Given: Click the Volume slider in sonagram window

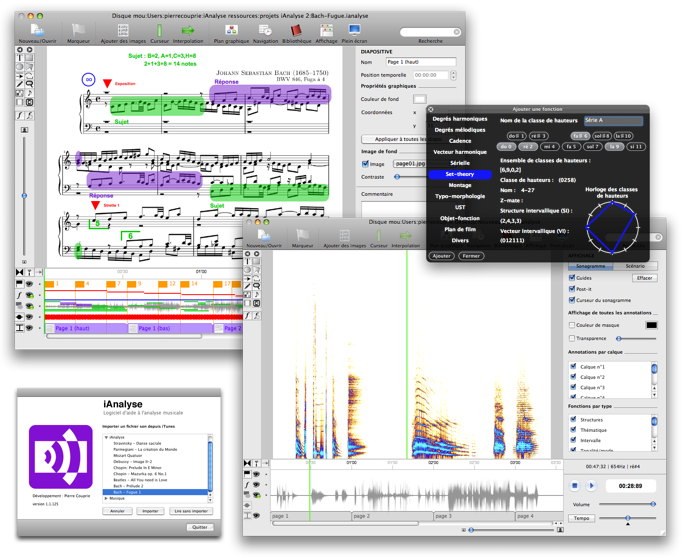Looking at the screenshot, I should pos(627,504).
